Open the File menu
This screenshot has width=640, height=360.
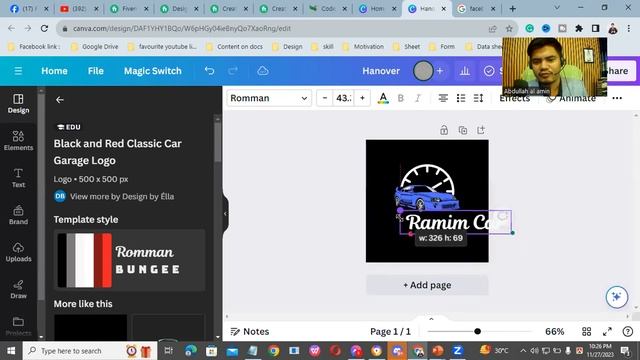[96, 71]
